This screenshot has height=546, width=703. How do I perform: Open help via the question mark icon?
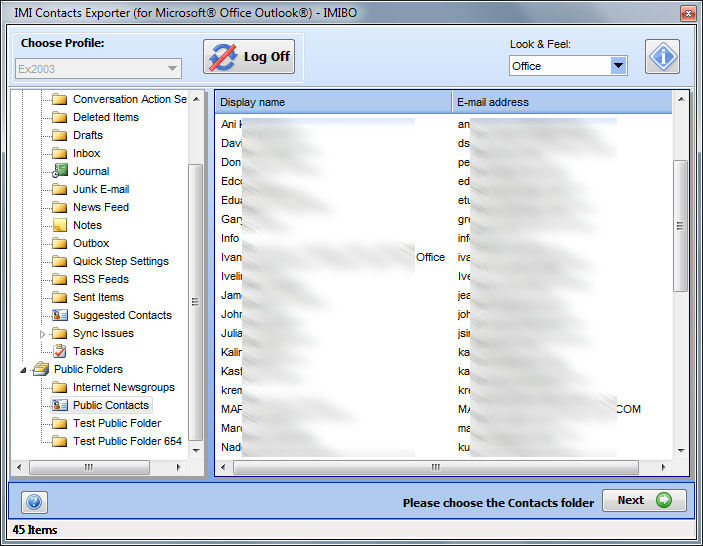(x=34, y=502)
